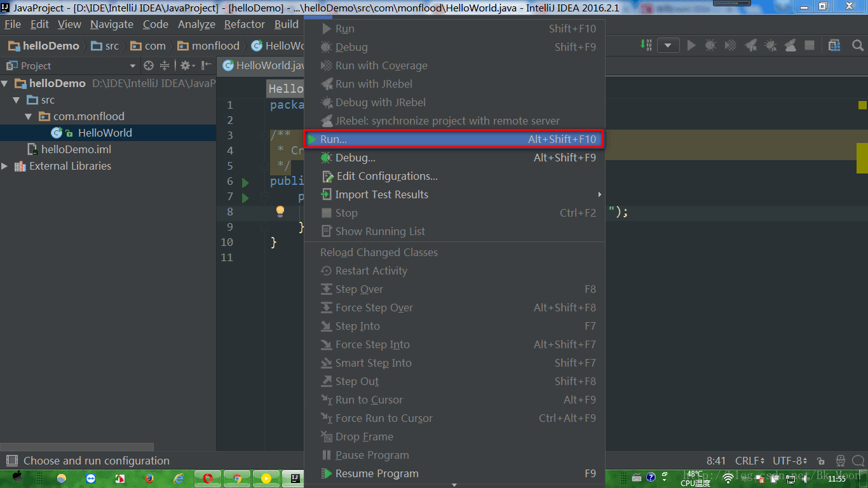This screenshot has height=488, width=868.
Task: Open the View menu
Action: click(69, 24)
